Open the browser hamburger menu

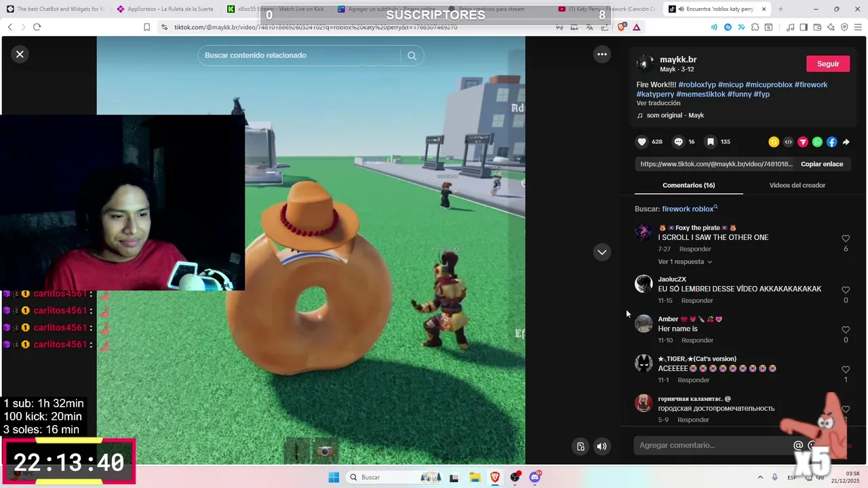[858, 27]
